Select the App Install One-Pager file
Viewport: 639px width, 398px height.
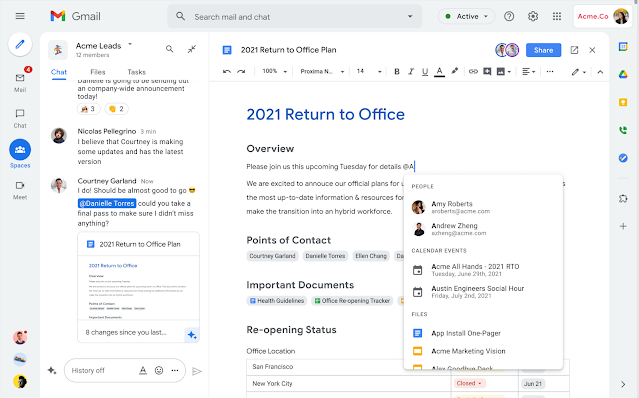click(x=483, y=333)
